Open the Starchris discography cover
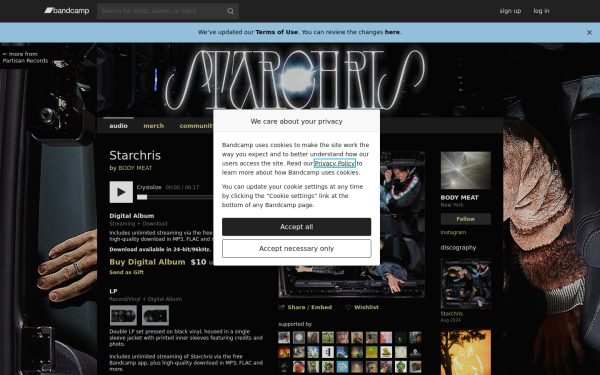The image size is (600, 375). tap(465, 284)
